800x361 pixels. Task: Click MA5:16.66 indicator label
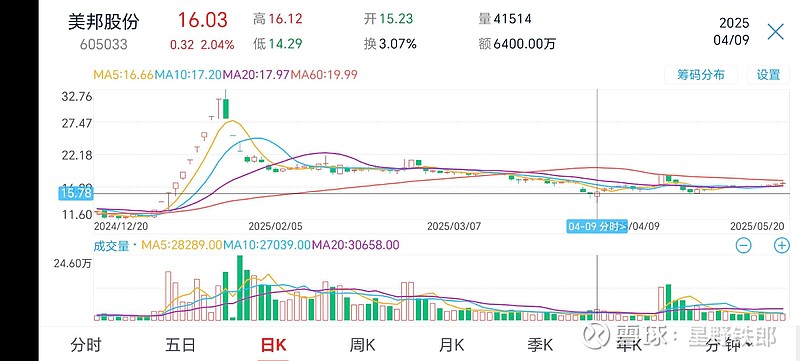point(123,75)
